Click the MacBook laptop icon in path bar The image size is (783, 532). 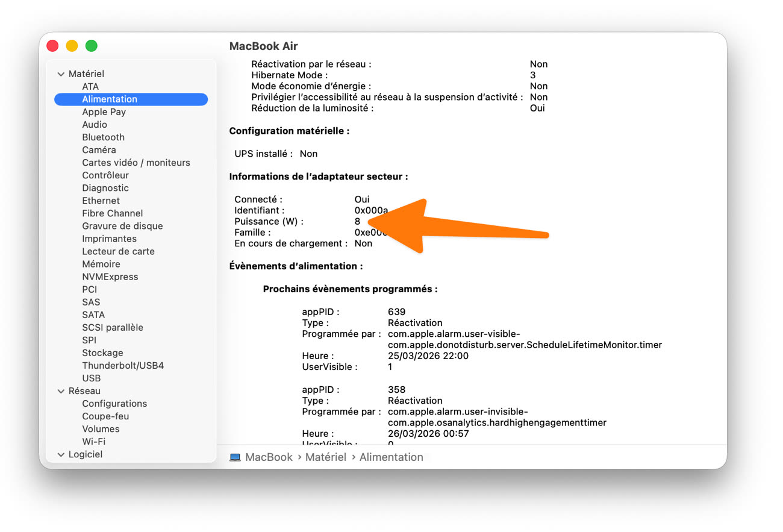(x=235, y=457)
